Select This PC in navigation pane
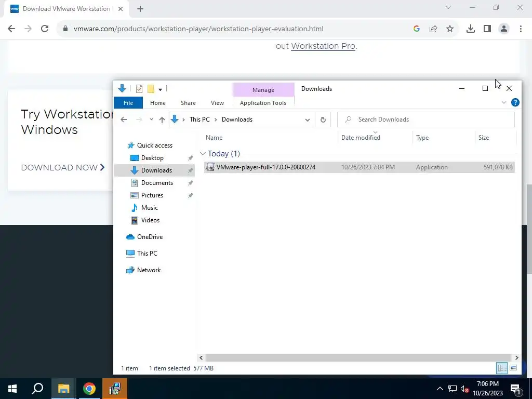Image resolution: width=532 pixels, height=399 pixels. (x=147, y=254)
